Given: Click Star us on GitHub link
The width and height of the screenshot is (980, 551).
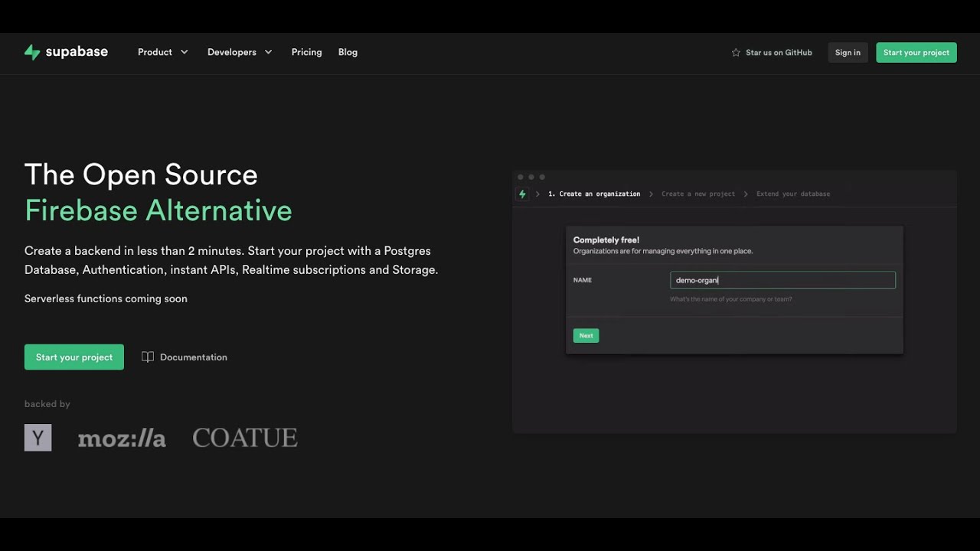Looking at the screenshot, I should pyautogui.click(x=772, y=53).
